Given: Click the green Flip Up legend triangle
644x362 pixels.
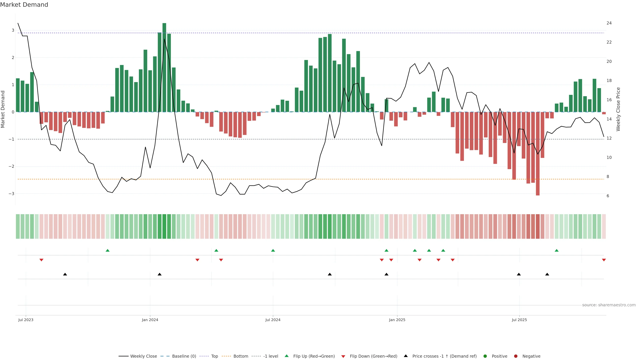Looking at the screenshot, I should 286,356.
